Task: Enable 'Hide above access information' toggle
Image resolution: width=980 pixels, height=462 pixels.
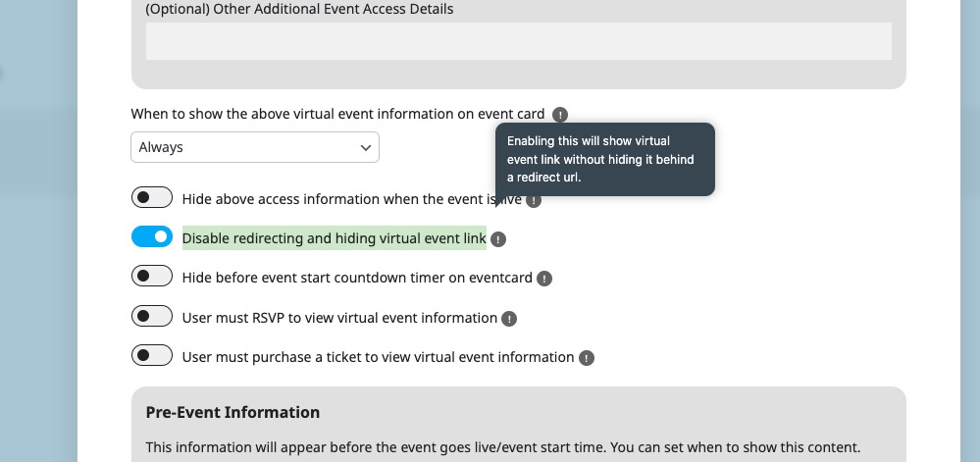Action: pos(152,198)
